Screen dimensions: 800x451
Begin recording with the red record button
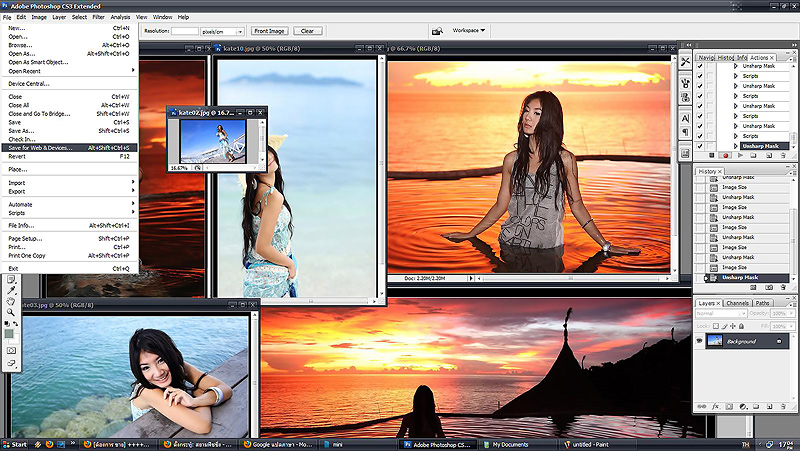(x=726, y=156)
